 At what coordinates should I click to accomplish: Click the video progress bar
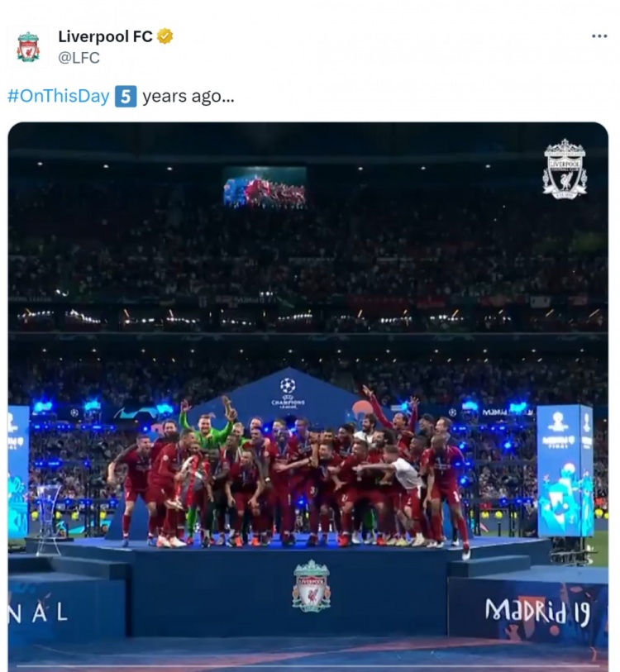coord(308,666)
